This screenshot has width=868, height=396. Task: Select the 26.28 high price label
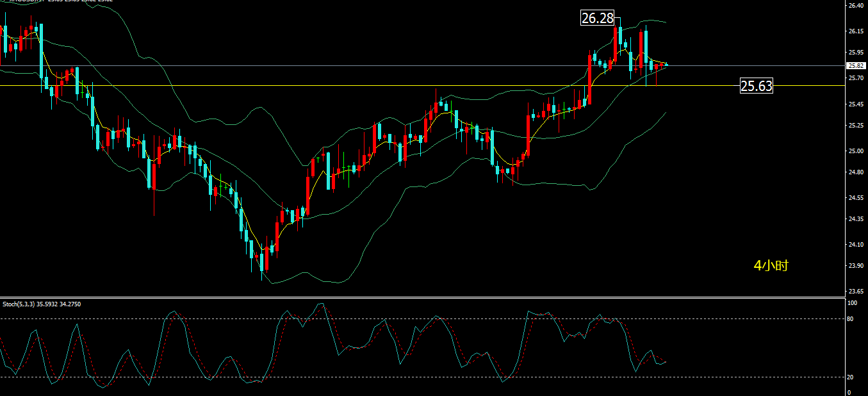[x=597, y=19]
